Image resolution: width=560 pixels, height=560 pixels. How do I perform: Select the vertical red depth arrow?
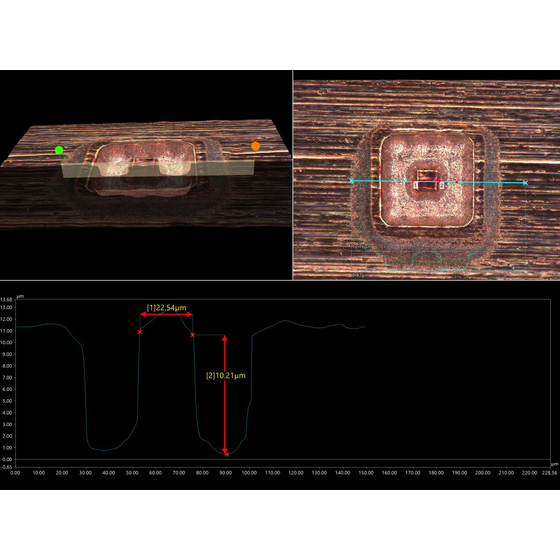(x=225, y=395)
